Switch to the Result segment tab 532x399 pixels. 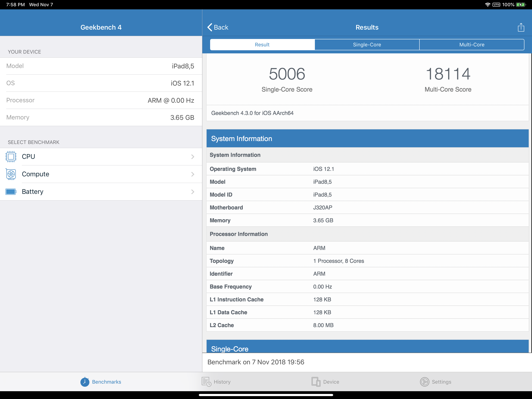tap(262, 45)
